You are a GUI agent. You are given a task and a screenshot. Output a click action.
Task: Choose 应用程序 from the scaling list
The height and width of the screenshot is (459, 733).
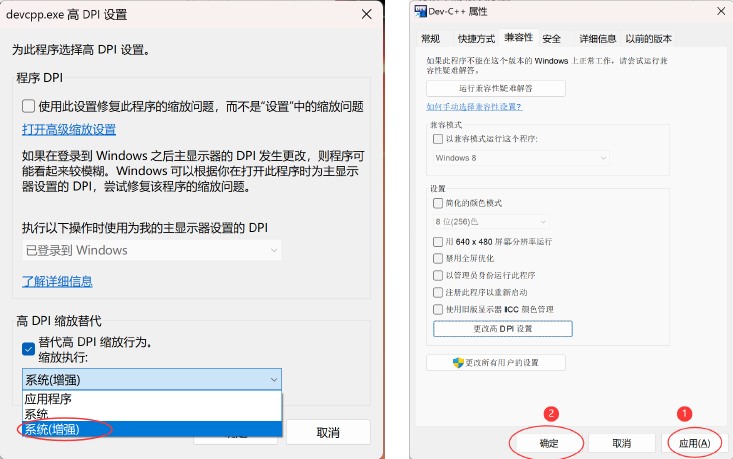coord(152,399)
